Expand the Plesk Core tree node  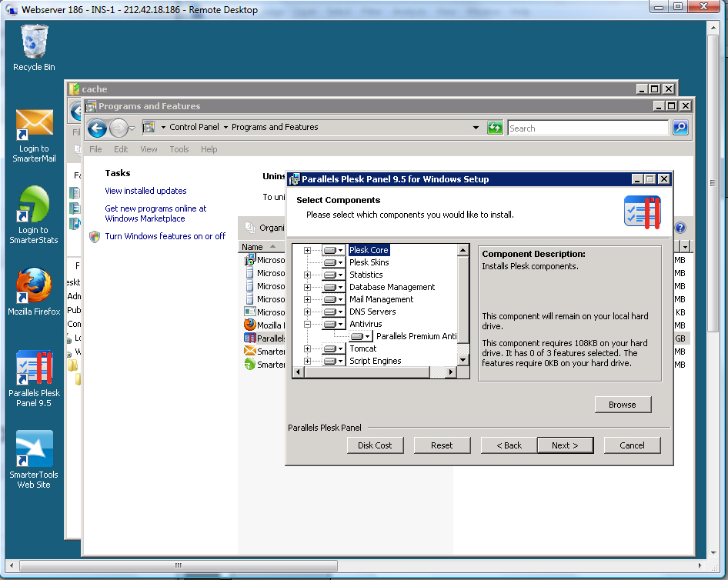pyautogui.click(x=307, y=250)
